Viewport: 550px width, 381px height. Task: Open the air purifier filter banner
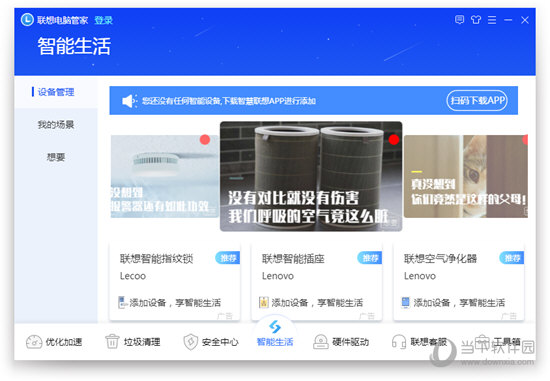tap(311, 176)
